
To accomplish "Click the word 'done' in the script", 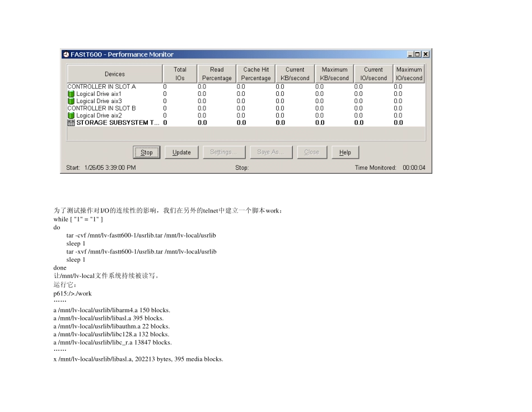I will click(60, 267).
